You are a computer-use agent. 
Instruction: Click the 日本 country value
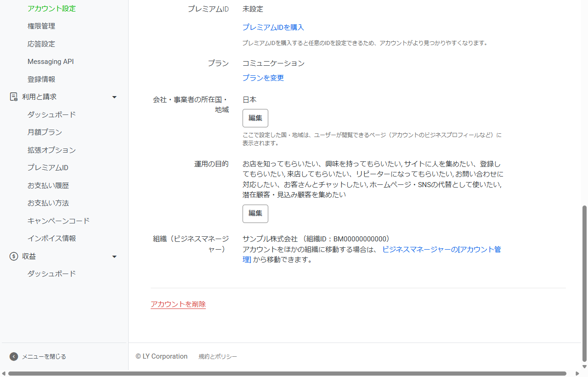click(249, 100)
